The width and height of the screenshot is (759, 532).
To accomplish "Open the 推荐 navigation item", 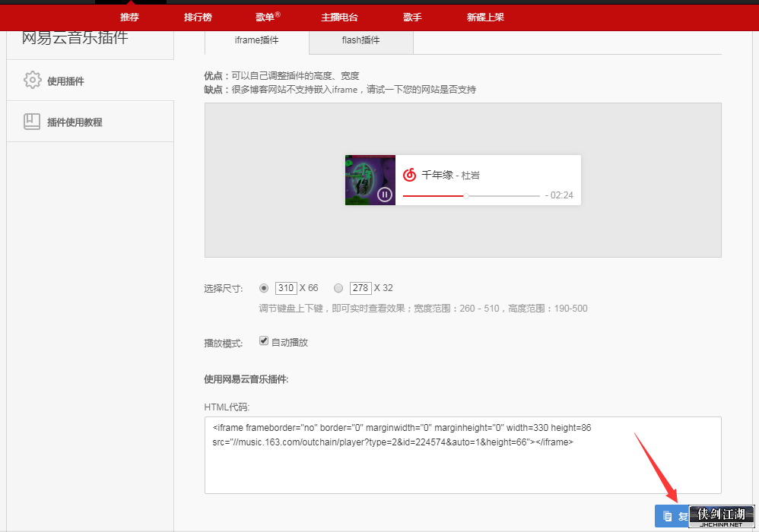I will click(x=129, y=17).
